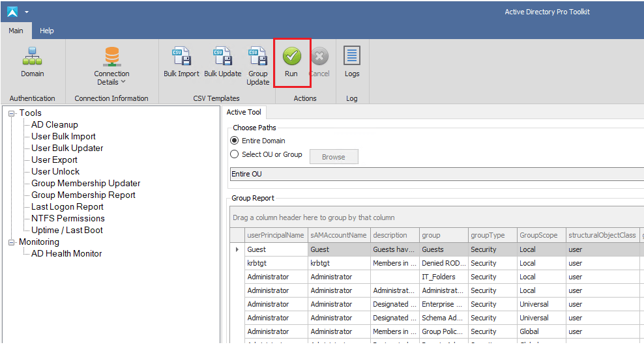Select the Active Tool tab
Image resolution: width=644 pixels, height=349 pixels.
coord(244,112)
